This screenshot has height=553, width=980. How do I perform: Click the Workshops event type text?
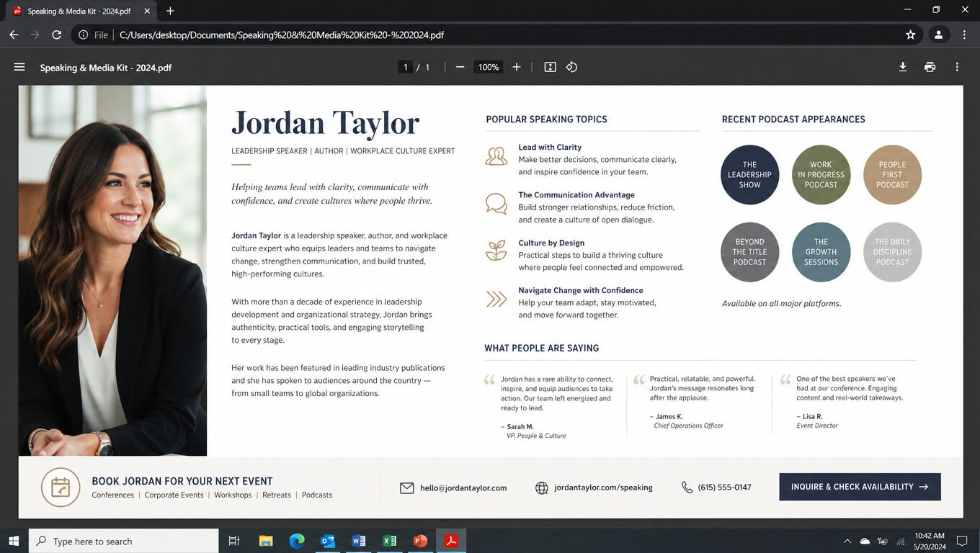pyautogui.click(x=233, y=495)
